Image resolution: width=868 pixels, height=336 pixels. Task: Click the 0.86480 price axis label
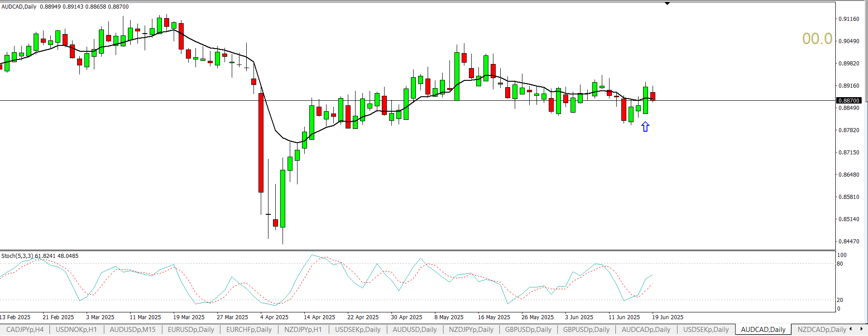[848, 175]
